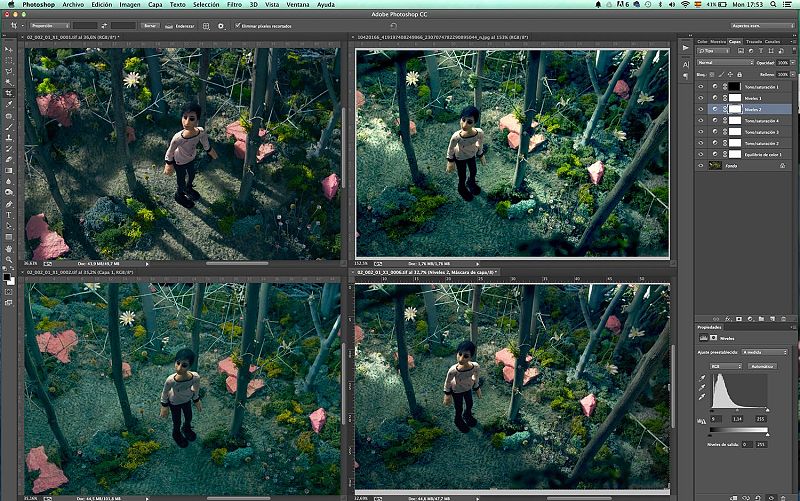Viewport: 800px width, 501px height.
Task: Select the Lasso tool
Action: pyautogui.click(x=9, y=71)
